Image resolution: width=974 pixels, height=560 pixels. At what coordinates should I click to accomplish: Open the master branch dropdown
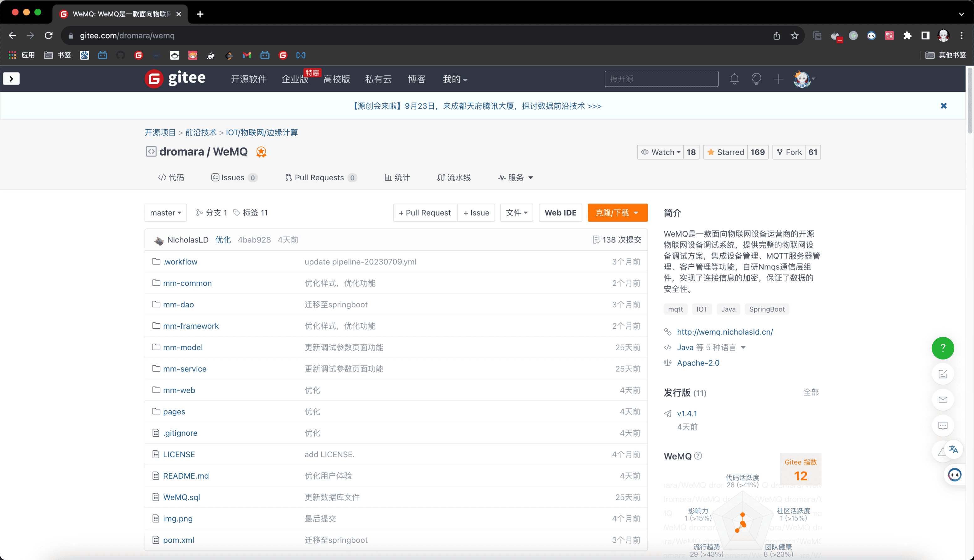pos(165,213)
